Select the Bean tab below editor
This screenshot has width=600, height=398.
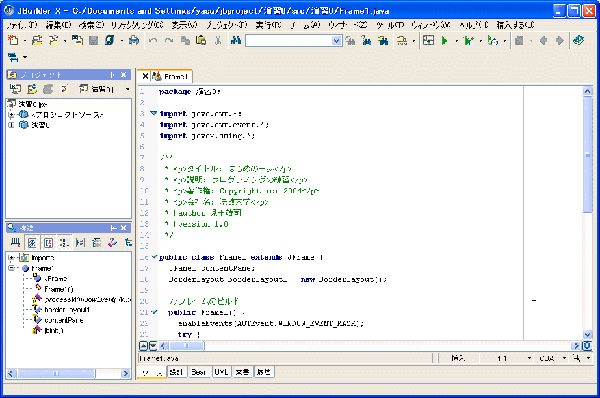pyautogui.click(x=199, y=372)
